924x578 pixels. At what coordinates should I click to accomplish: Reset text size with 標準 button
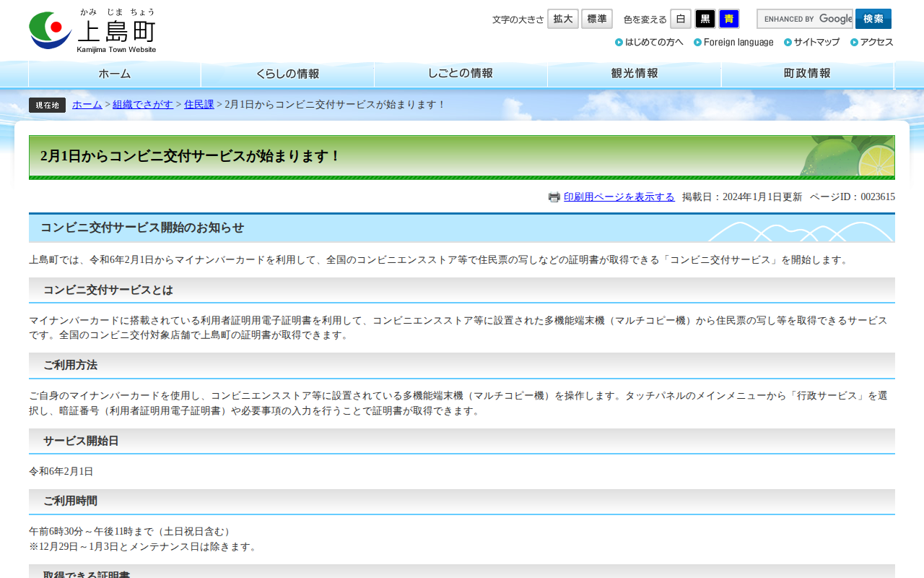[x=597, y=19]
